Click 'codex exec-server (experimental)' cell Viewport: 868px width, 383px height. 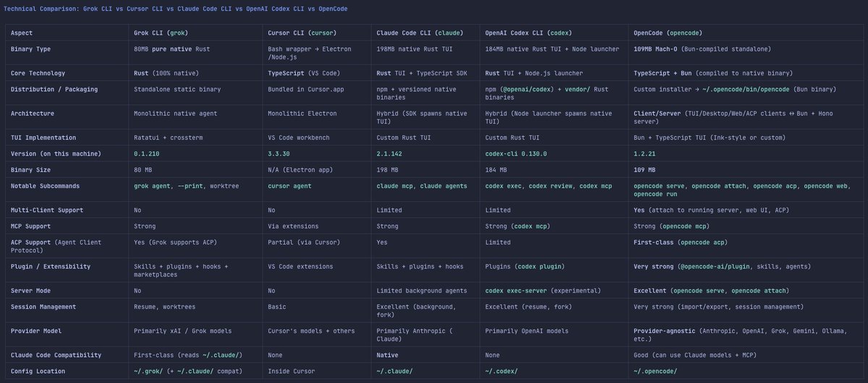[x=544, y=290]
